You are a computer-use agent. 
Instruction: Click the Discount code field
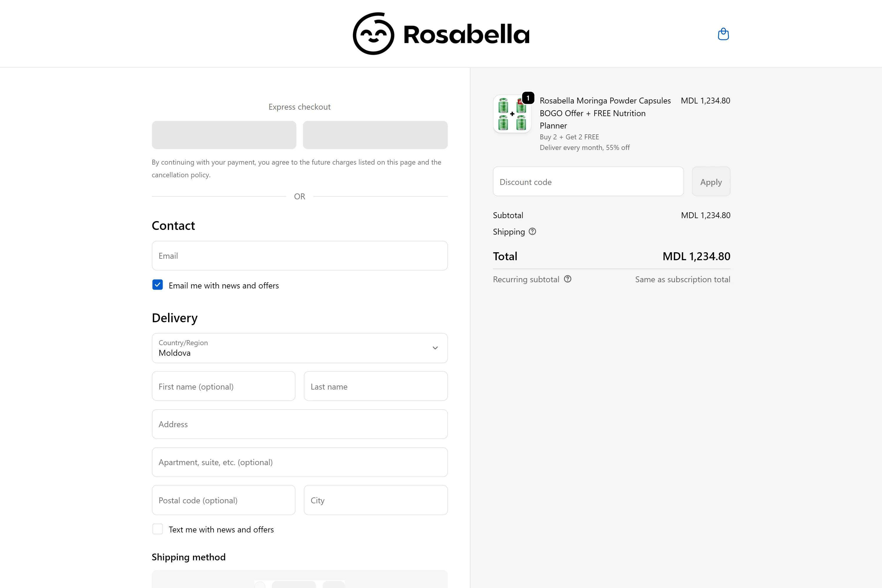[x=588, y=182]
